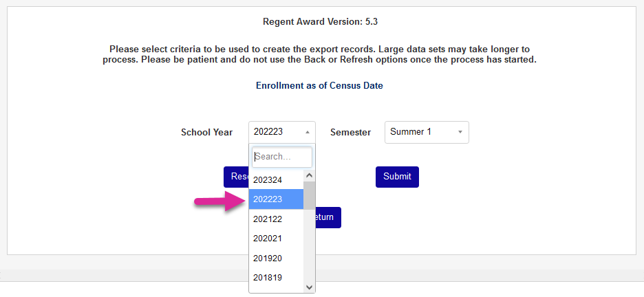This screenshot has height=297, width=644.
Task: Click the empty scrollbar track below thumb
Action: (310, 247)
